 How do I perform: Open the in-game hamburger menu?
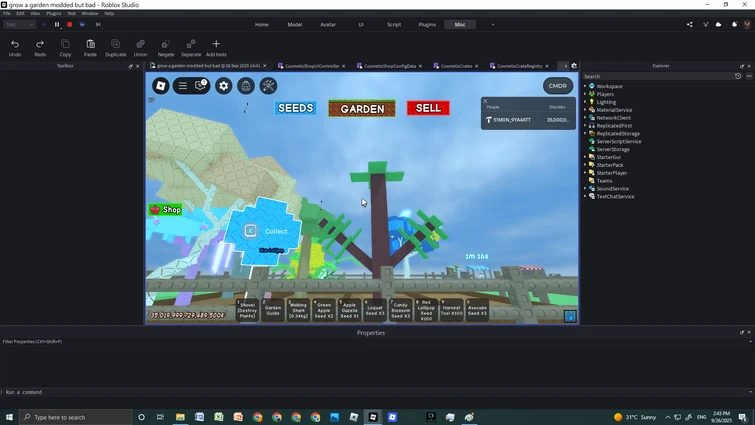point(182,86)
